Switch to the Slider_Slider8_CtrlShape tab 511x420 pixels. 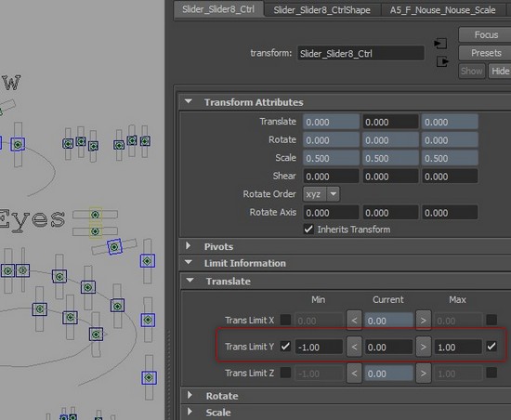(x=322, y=10)
